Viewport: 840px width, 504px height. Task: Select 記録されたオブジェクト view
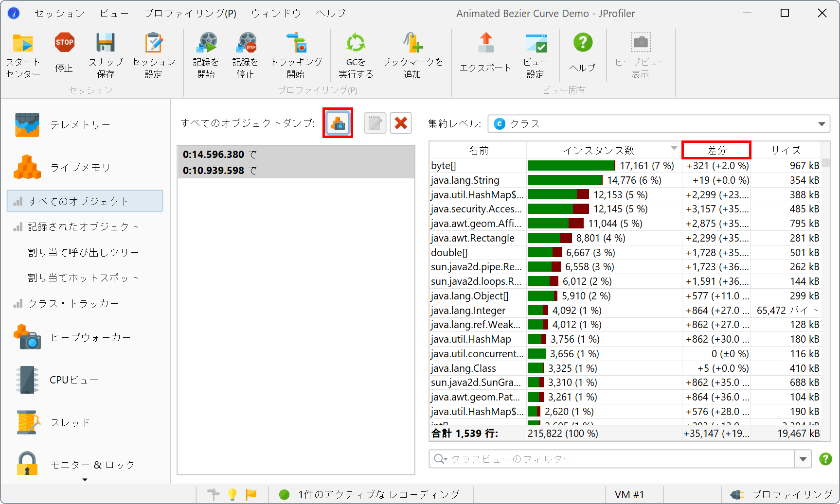click(x=85, y=226)
